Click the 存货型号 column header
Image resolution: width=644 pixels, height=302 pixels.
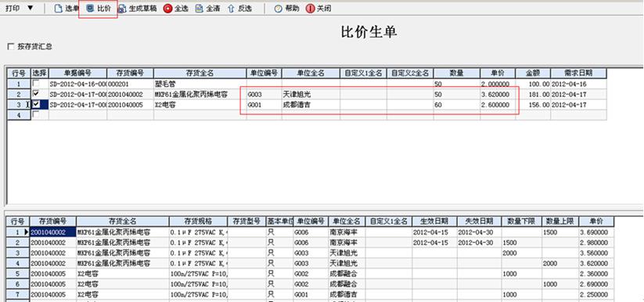(x=246, y=221)
